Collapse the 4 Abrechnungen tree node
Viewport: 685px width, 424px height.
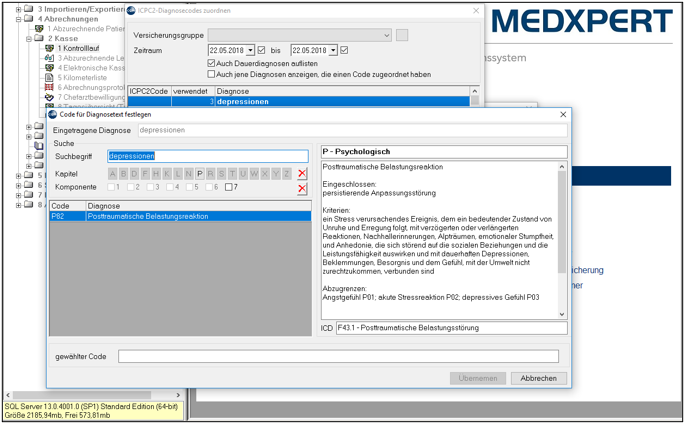[18, 19]
